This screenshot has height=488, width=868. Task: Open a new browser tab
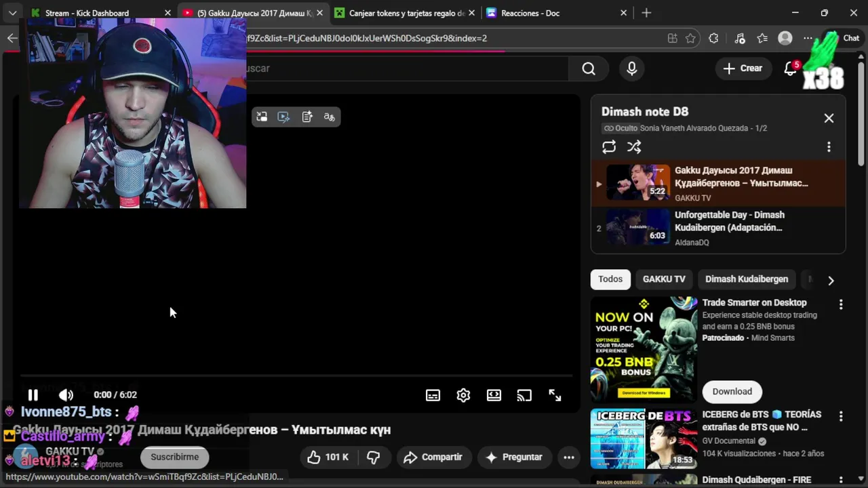[646, 13]
